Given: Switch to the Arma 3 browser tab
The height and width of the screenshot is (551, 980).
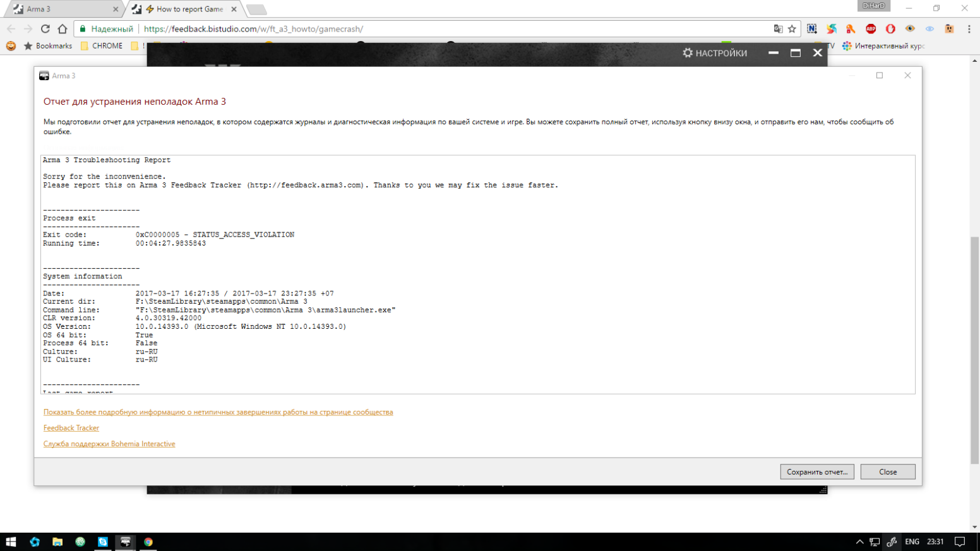Looking at the screenshot, I should point(63,9).
